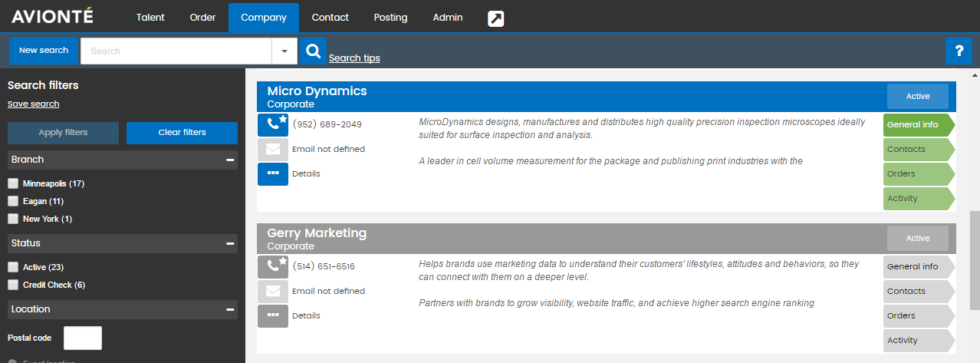The width and height of the screenshot is (980, 363).
Task: Click the Save search link
Action: coord(33,104)
